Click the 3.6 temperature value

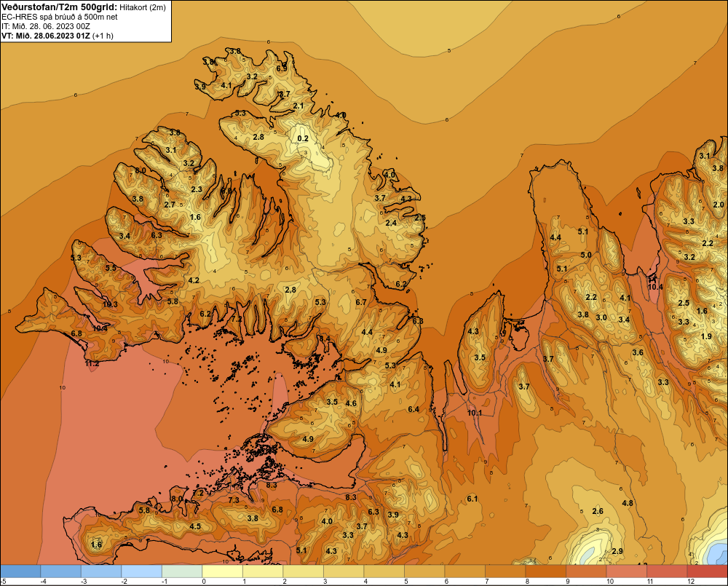pos(638,352)
